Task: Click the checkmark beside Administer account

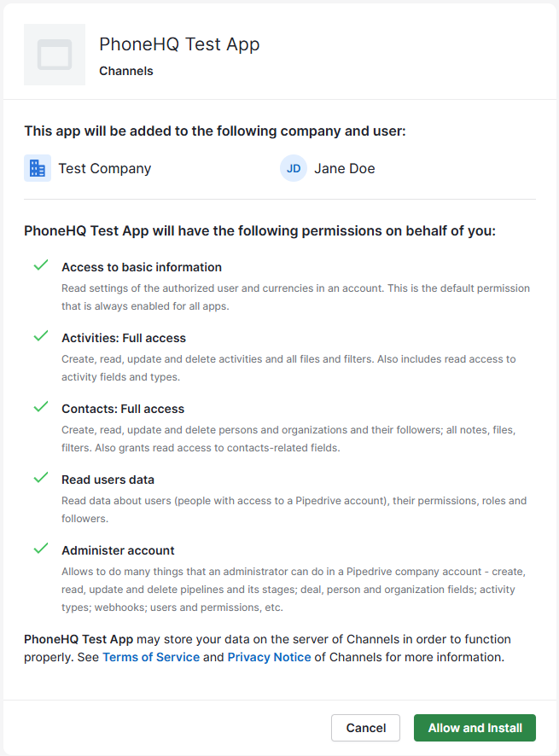Action: point(40,550)
